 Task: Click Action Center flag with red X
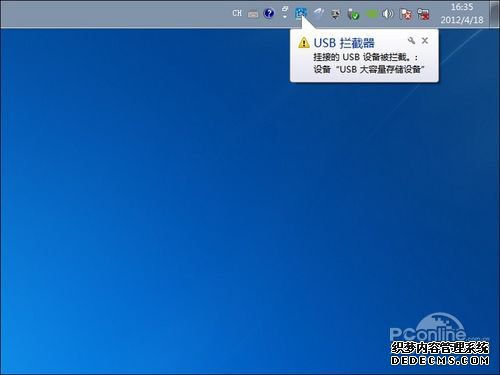tap(406, 14)
